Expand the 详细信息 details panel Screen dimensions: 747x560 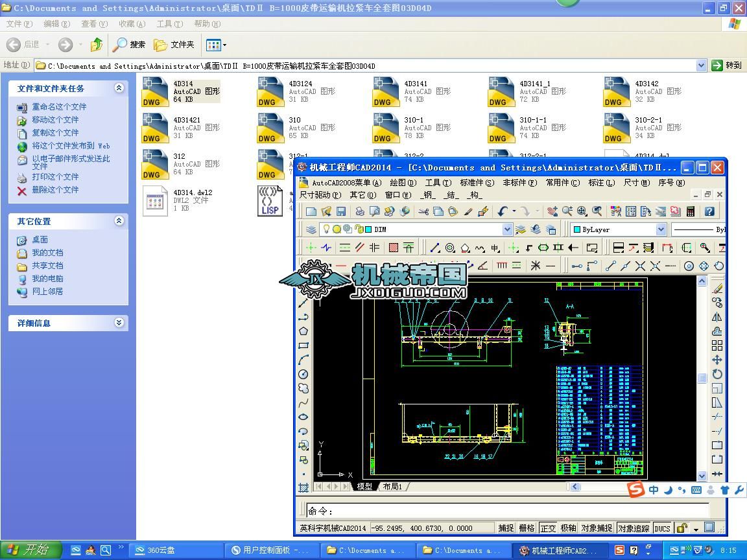coord(119,323)
